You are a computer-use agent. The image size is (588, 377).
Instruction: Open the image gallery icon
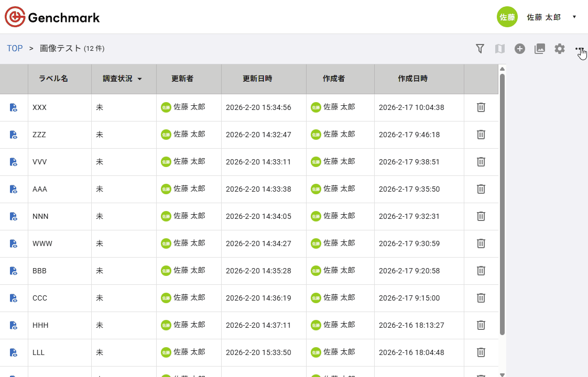pos(540,49)
